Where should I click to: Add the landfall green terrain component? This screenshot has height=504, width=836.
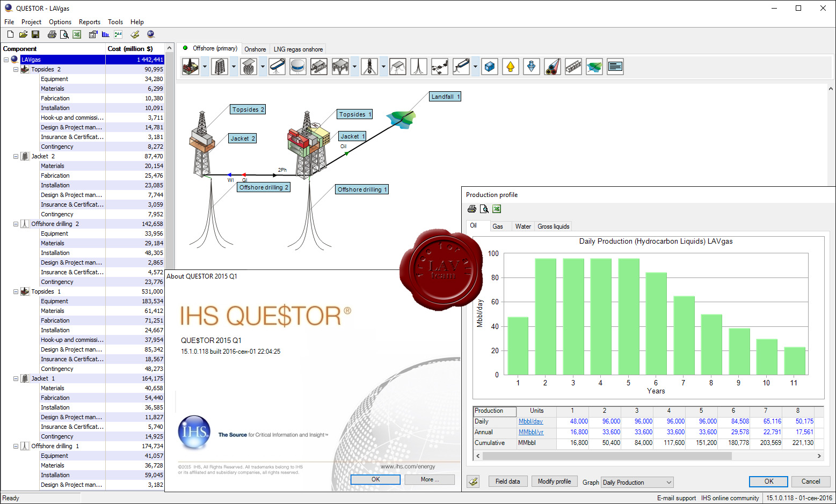coord(594,67)
